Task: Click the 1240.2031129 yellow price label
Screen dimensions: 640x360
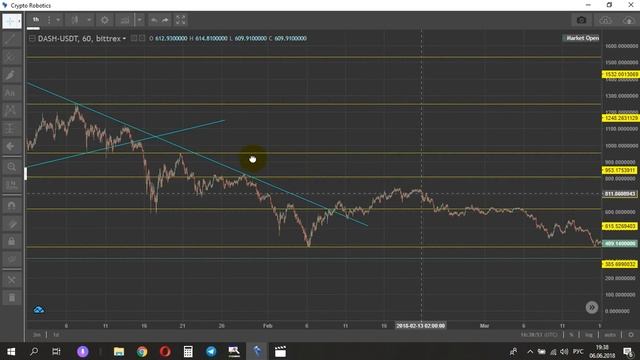Action: (x=620, y=118)
